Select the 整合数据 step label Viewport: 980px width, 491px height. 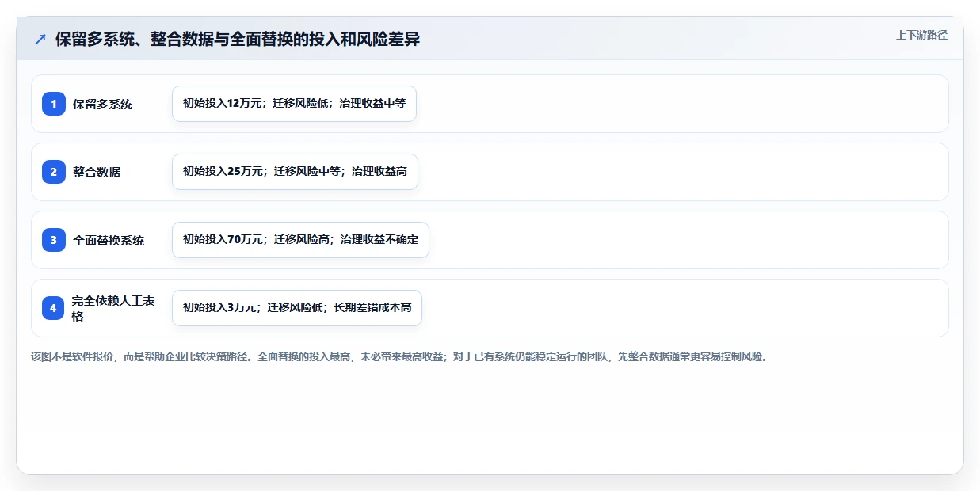97,172
